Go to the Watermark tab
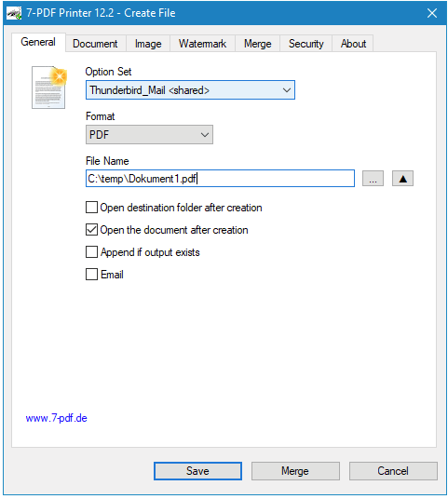This screenshot has width=448, height=499. click(202, 44)
